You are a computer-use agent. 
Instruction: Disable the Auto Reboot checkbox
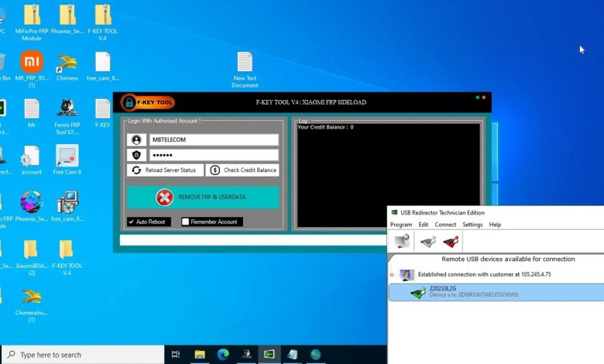pos(133,221)
